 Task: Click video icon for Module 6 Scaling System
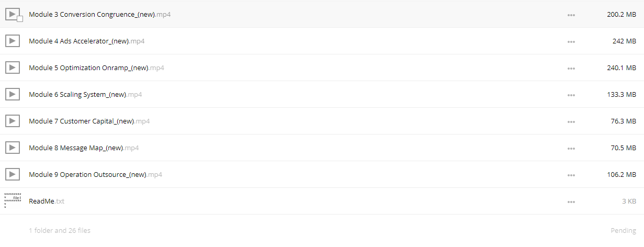tap(13, 94)
